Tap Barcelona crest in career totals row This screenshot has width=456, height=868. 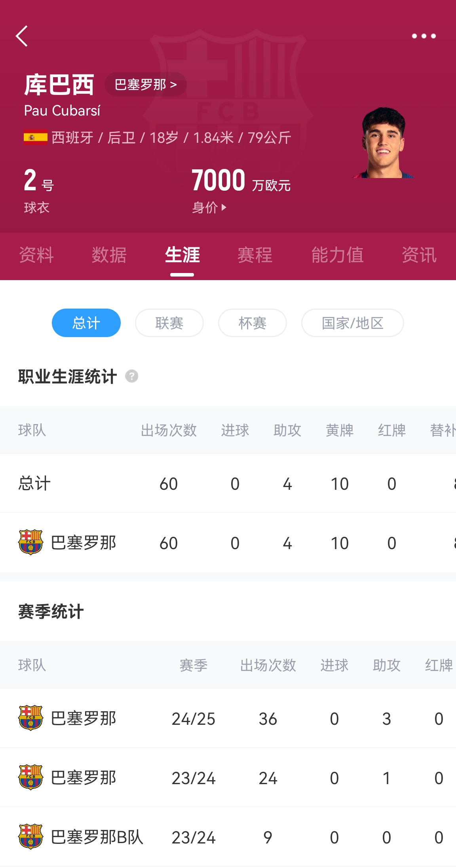coord(30,542)
